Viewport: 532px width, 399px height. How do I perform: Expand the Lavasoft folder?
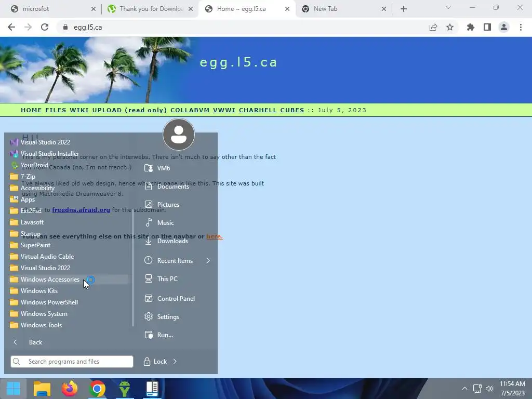tap(69, 222)
